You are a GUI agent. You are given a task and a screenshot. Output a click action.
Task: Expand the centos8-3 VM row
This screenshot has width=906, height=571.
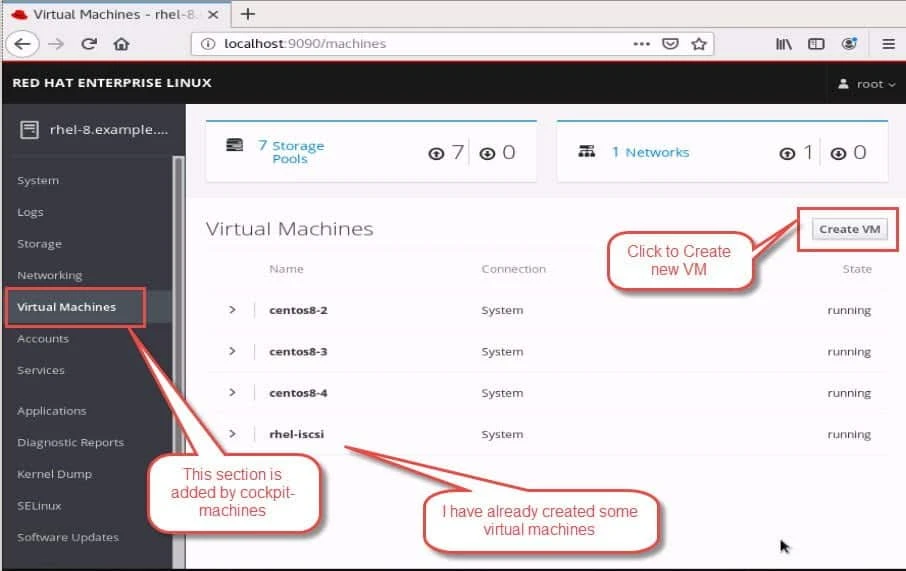[232, 351]
